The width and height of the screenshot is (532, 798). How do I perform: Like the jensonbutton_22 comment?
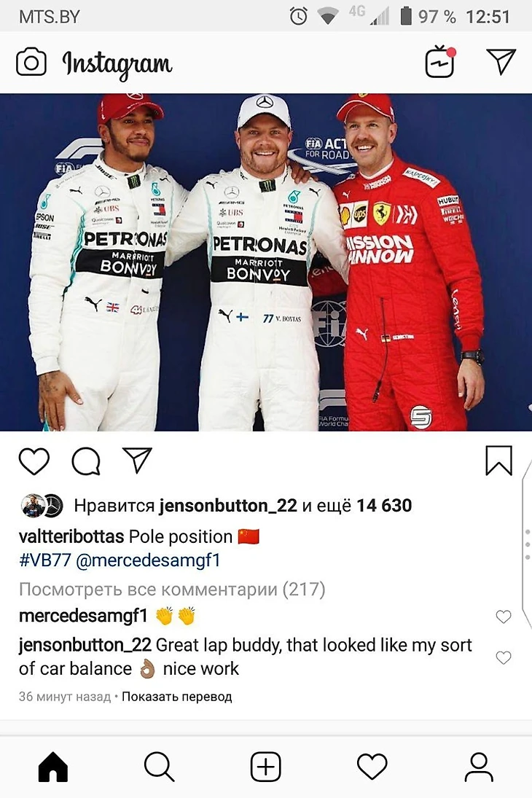click(503, 657)
